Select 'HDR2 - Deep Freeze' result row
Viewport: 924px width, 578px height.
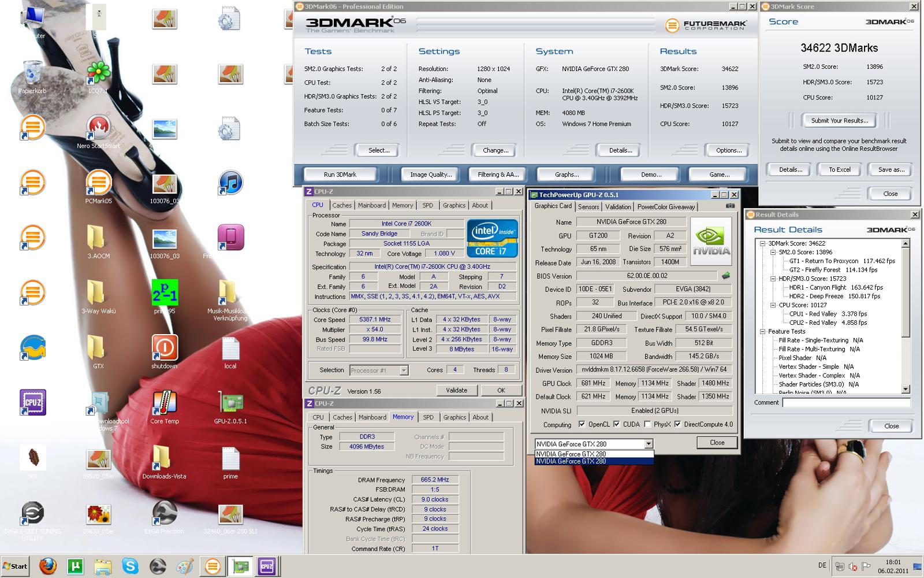[834, 296]
